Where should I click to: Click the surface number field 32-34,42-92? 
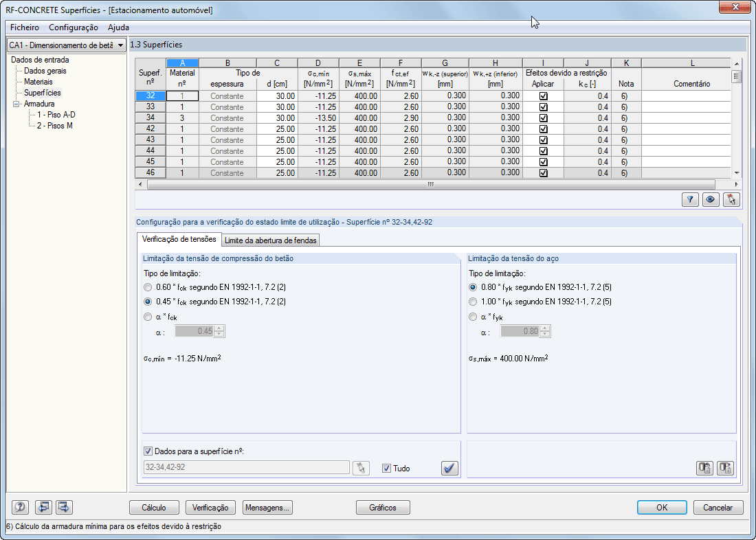(246, 468)
